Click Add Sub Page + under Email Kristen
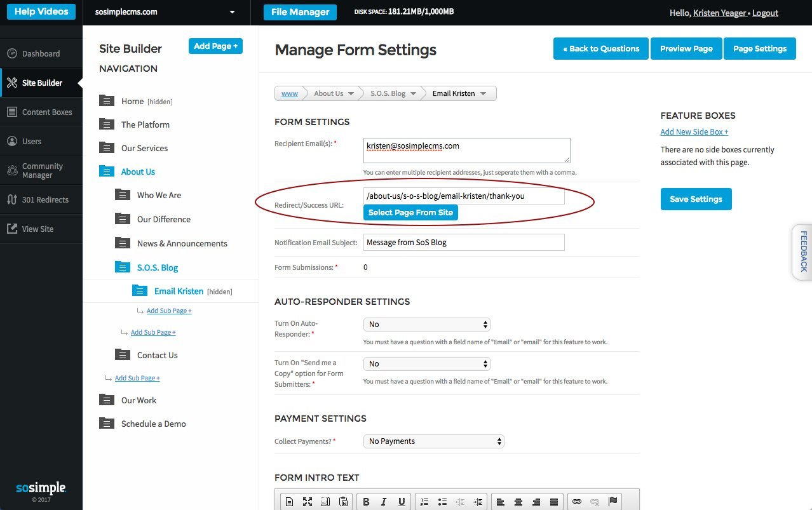The image size is (812, 510). (169, 311)
